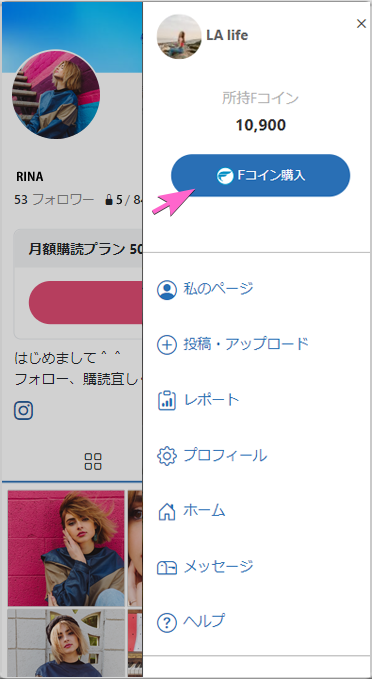Click the plus icon for 投稿・アップロード

pos(167,345)
